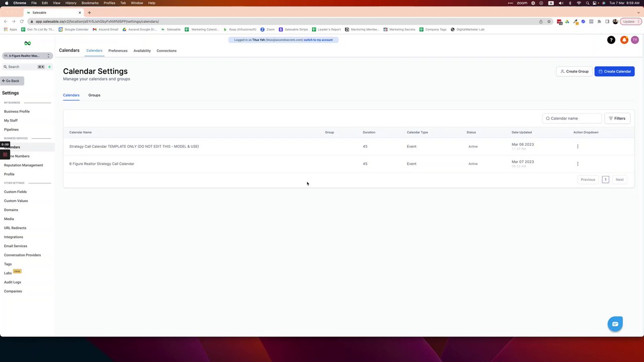Click Create Group button
The width and height of the screenshot is (644, 362).
coord(574,71)
